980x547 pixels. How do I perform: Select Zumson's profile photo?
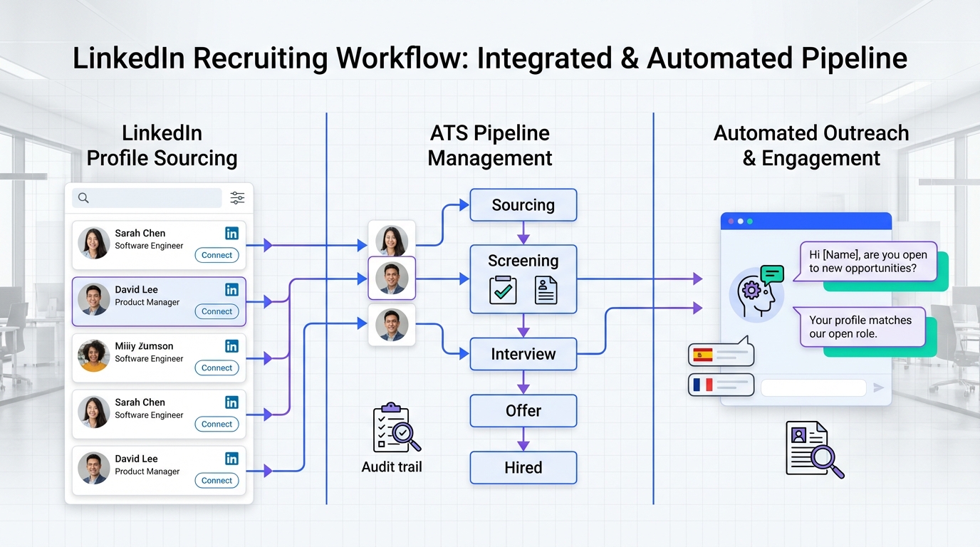(93, 355)
